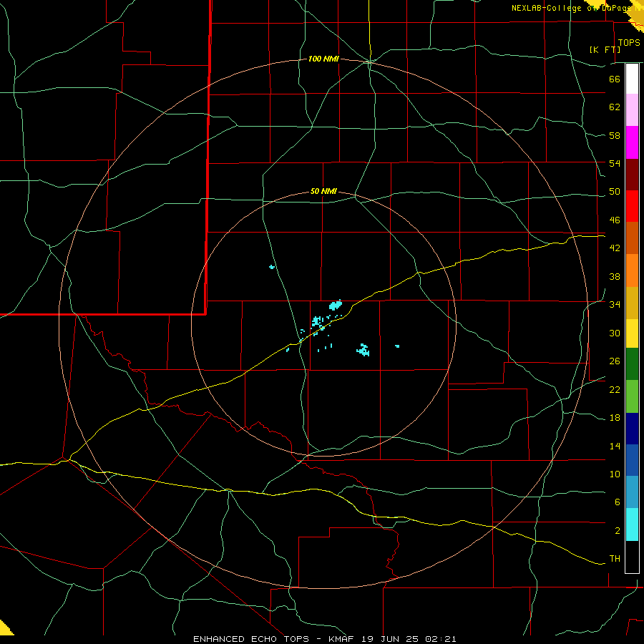Click the yellow legend color swatch

tap(632, 333)
